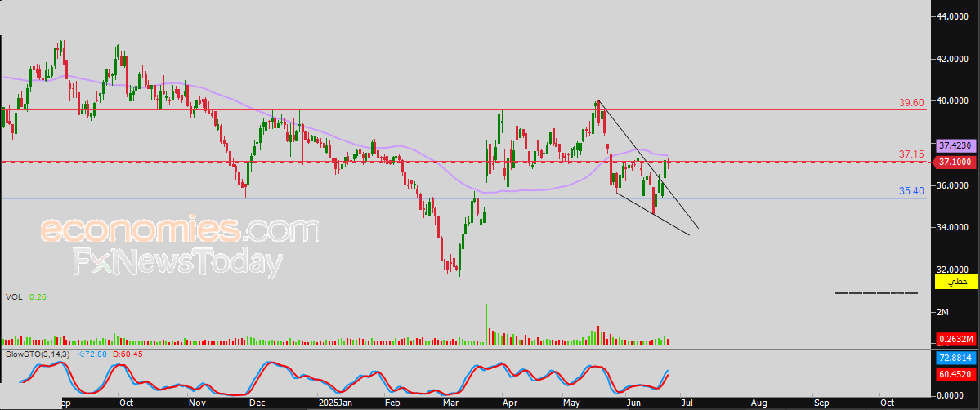Viewport: 980px width, 410px height.
Task: Click the 42.0000 price axis label
Action: pyautogui.click(x=954, y=59)
